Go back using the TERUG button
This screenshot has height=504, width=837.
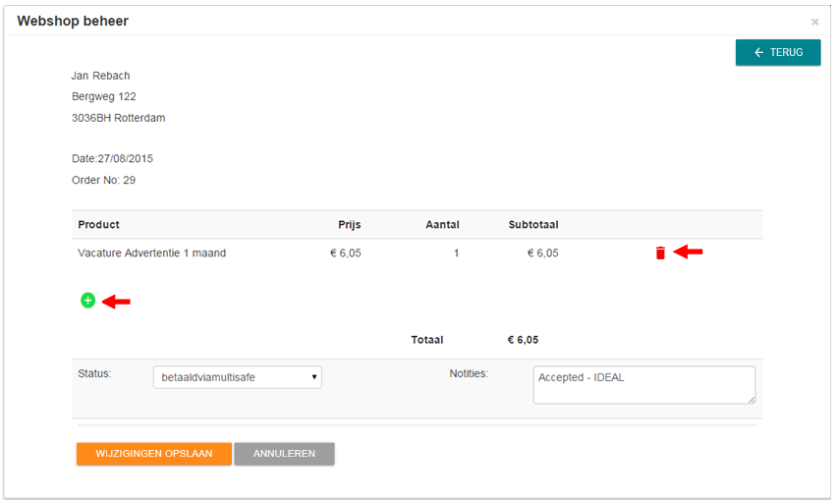point(778,53)
